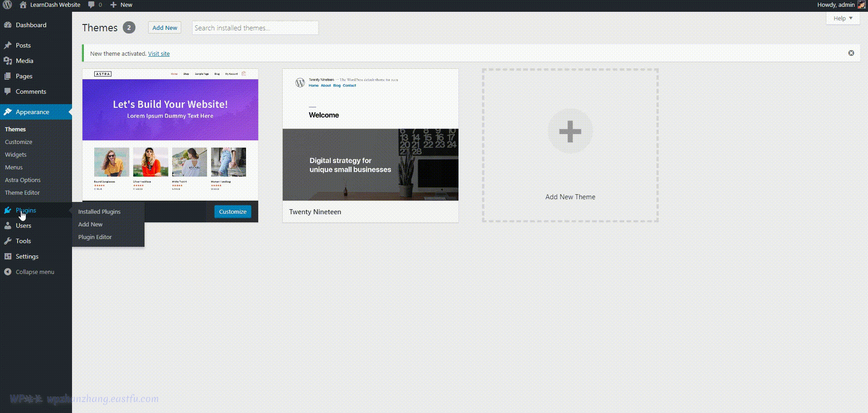This screenshot has width=868, height=413.
Task: Click the Add New Theme label
Action: pos(570,197)
